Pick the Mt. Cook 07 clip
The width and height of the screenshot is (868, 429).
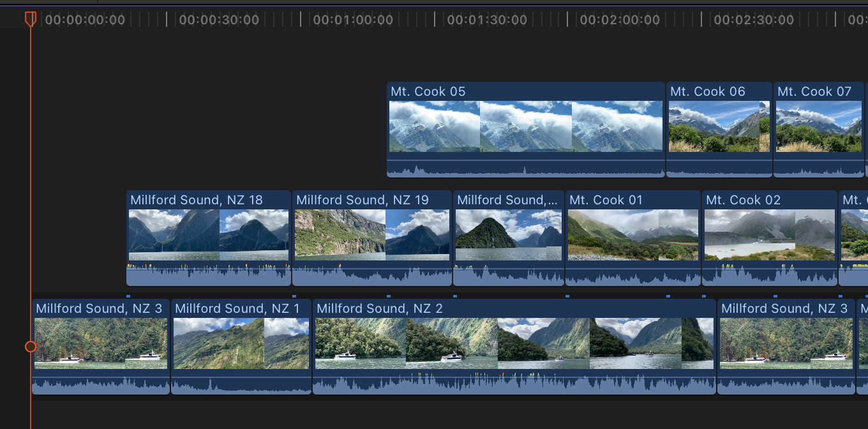[x=818, y=126]
